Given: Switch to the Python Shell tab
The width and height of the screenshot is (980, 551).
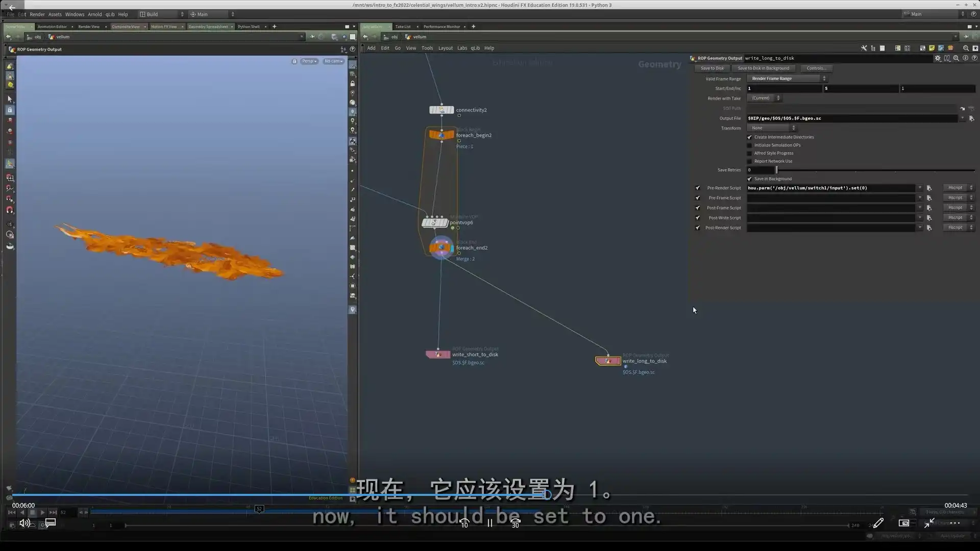Looking at the screenshot, I should pyautogui.click(x=249, y=27).
